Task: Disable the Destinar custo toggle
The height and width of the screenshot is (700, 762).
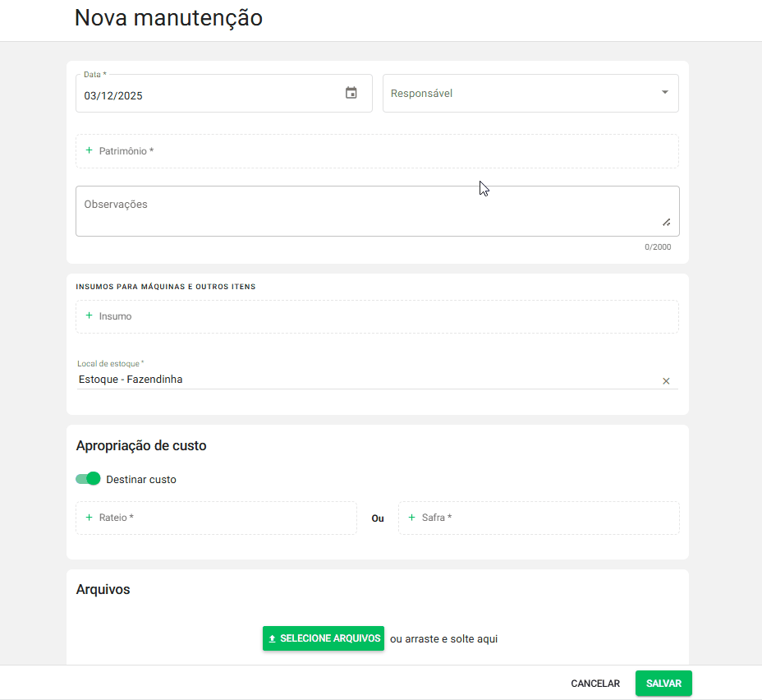Action: (x=89, y=479)
